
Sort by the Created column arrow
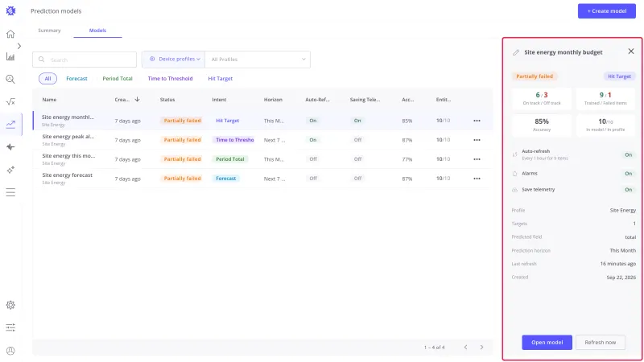pyautogui.click(x=137, y=99)
